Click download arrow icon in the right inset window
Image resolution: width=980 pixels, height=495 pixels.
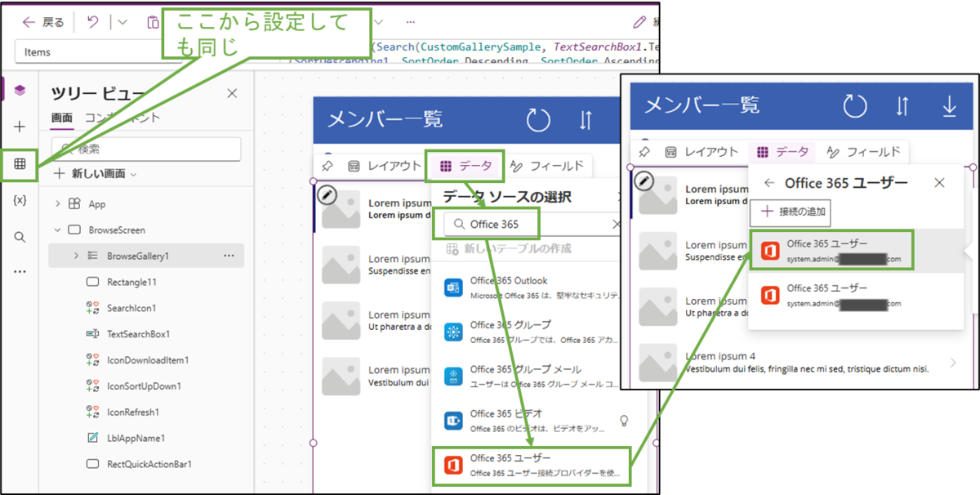949,106
